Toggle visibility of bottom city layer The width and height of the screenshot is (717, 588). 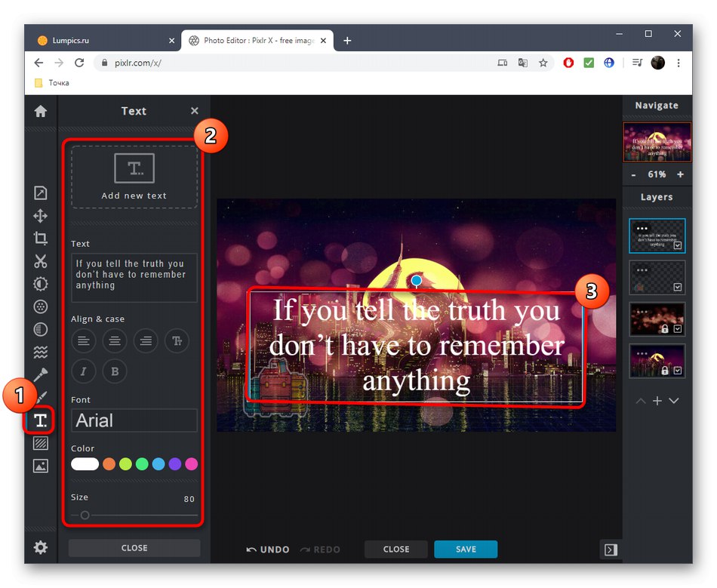click(678, 371)
